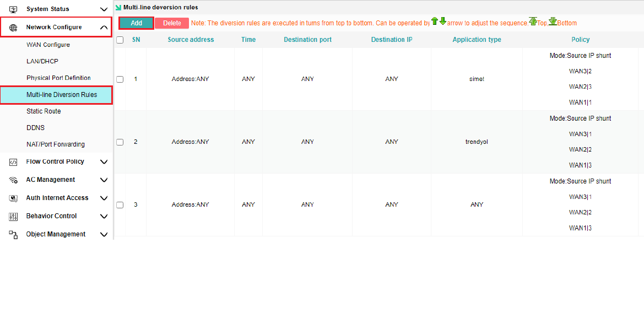
Task: Collapse the Network Configure section chevron
Action: (x=104, y=28)
